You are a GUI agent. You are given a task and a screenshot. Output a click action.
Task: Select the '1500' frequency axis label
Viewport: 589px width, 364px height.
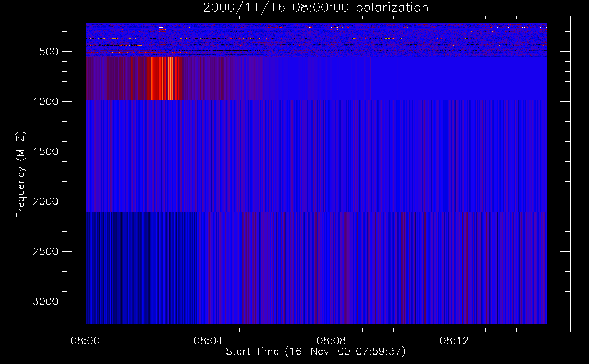[46, 151]
